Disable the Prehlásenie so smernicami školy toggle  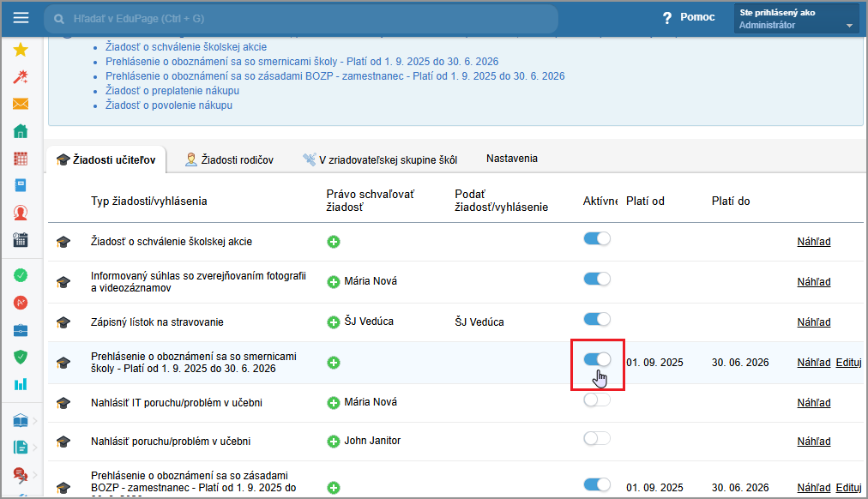tap(597, 360)
